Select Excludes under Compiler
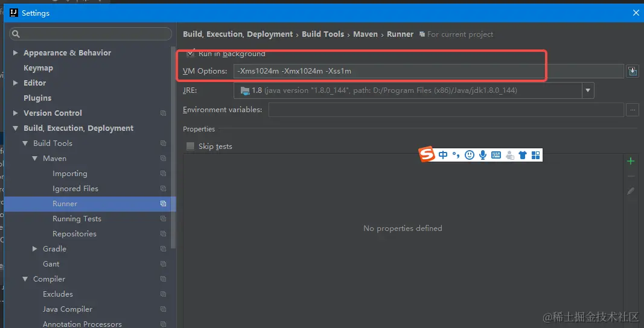Viewport: 644px width, 328px height. pyautogui.click(x=58, y=294)
